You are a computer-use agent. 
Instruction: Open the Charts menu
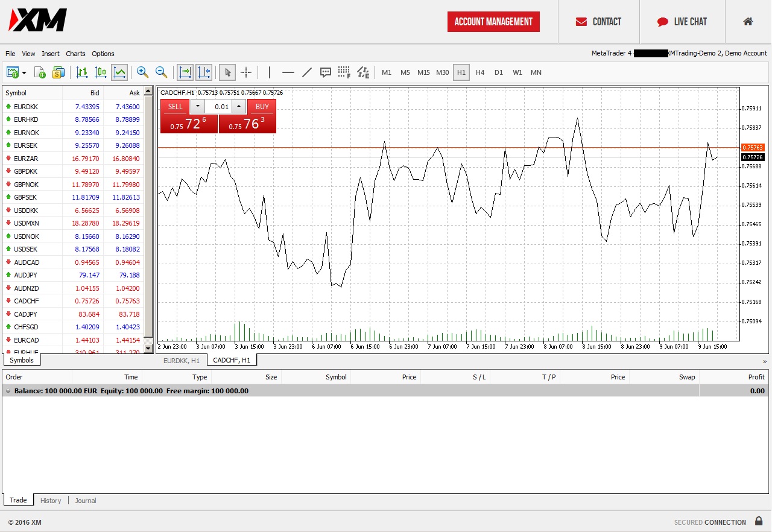pyautogui.click(x=75, y=54)
